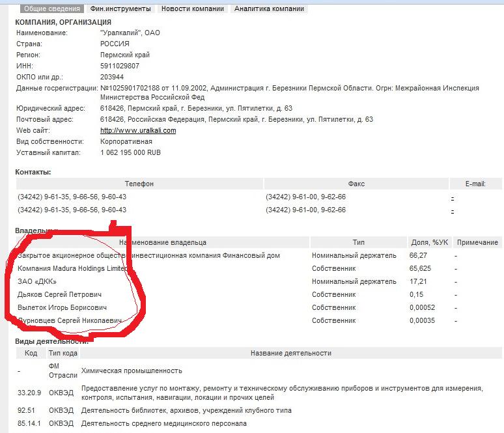504x433 pixels.
Task: Open the Общие сведения tab
Action: tap(51, 8)
